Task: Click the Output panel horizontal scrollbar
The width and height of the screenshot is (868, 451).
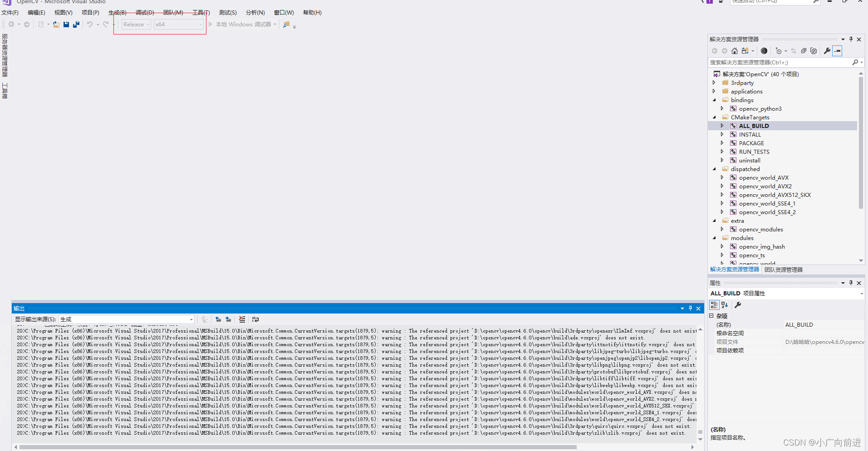Action: [x=298, y=447]
